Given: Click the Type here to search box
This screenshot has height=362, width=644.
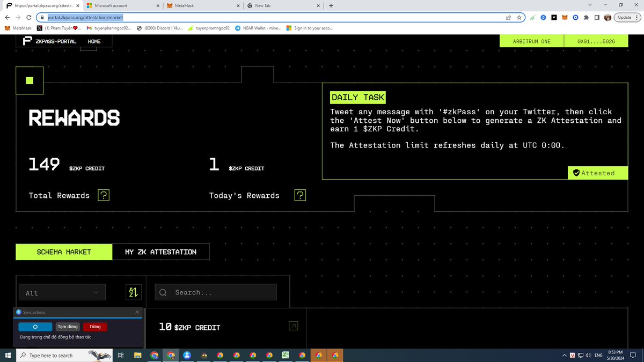Looking at the screenshot, I should (64, 355).
